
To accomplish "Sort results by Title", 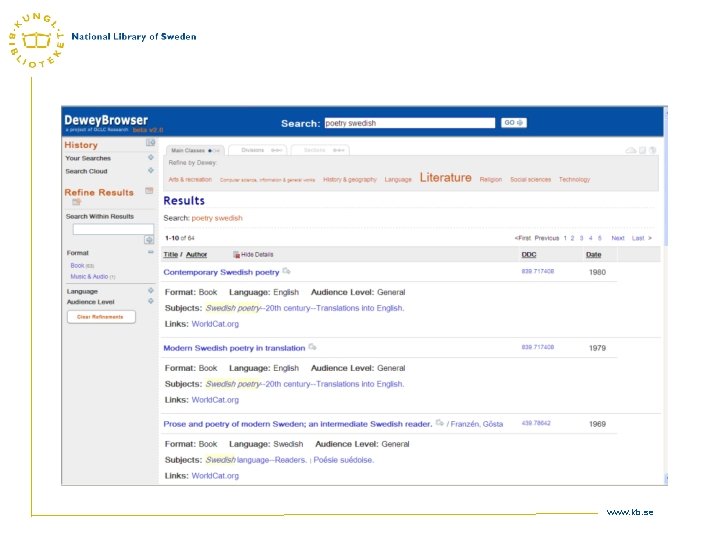I will [170, 254].
